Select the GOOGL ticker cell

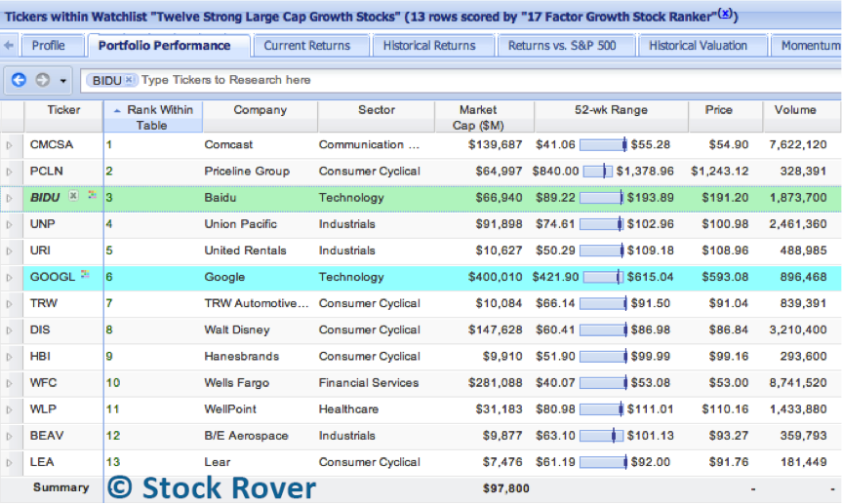(x=63, y=277)
